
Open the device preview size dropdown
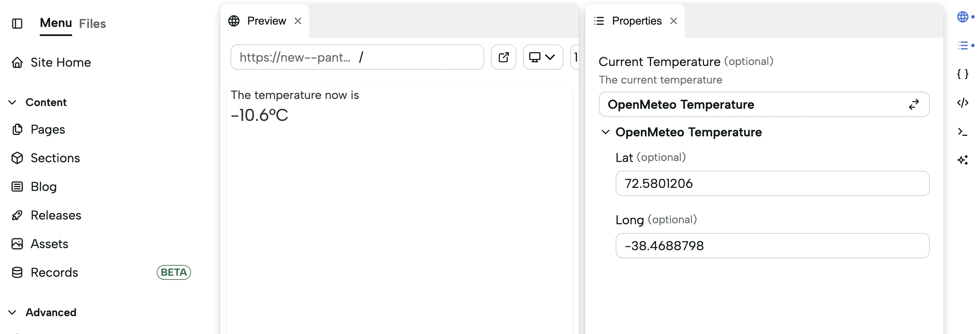[543, 57]
